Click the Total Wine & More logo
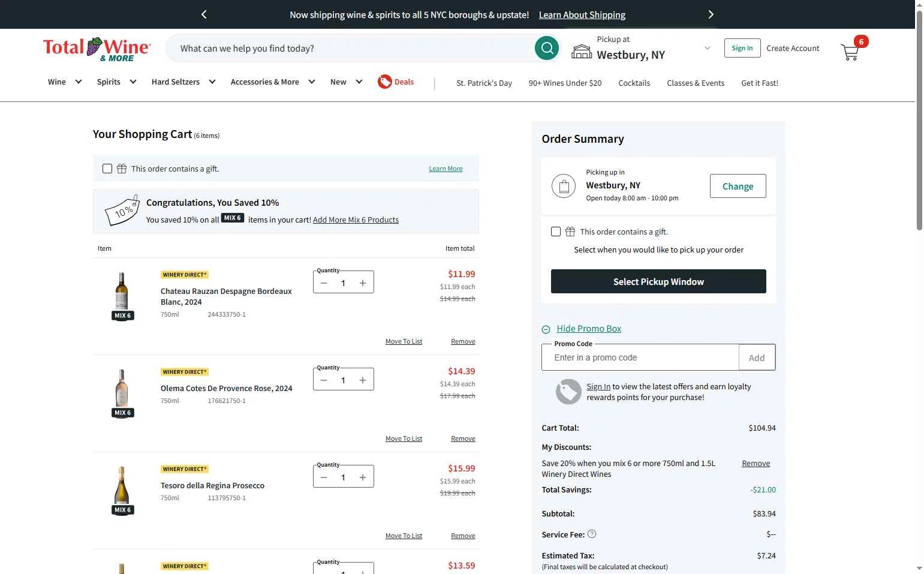This screenshot has height=574, width=924. click(x=97, y=49)
